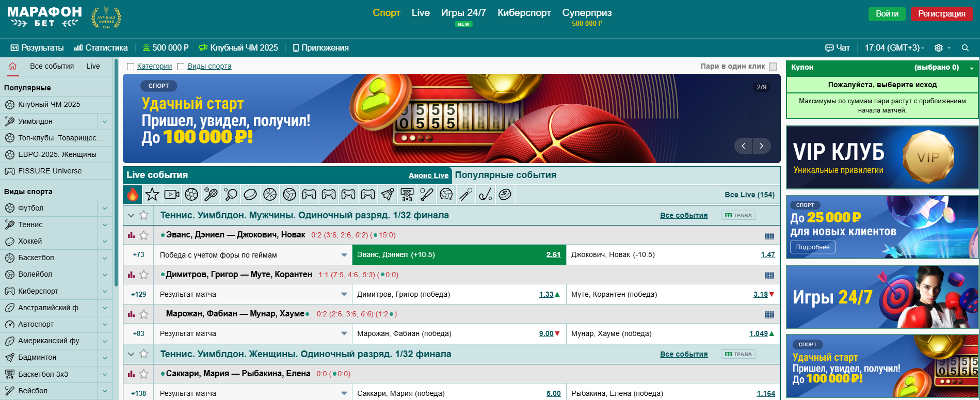
Task: Collapse the Уимблдон Женщины section chevron
Action: 131,354
